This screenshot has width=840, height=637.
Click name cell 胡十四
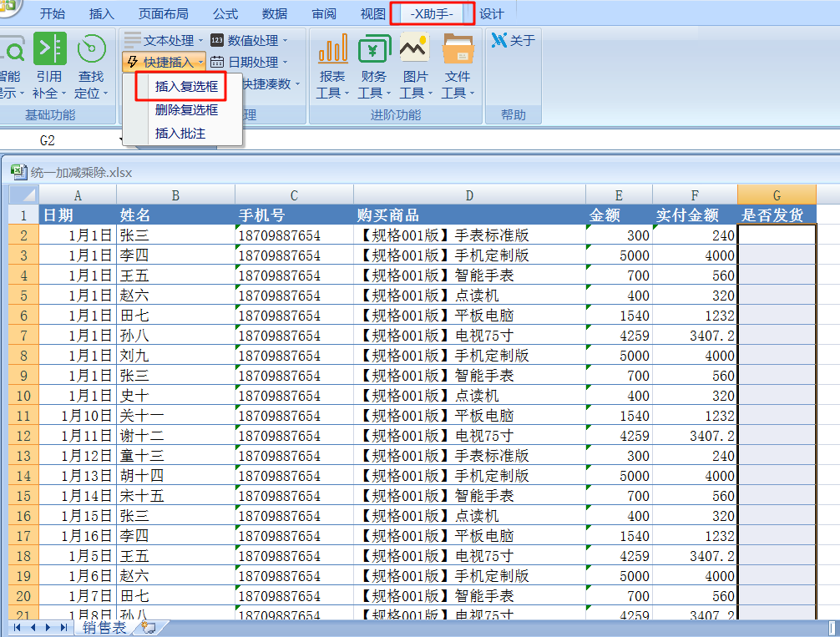(175, 476)
